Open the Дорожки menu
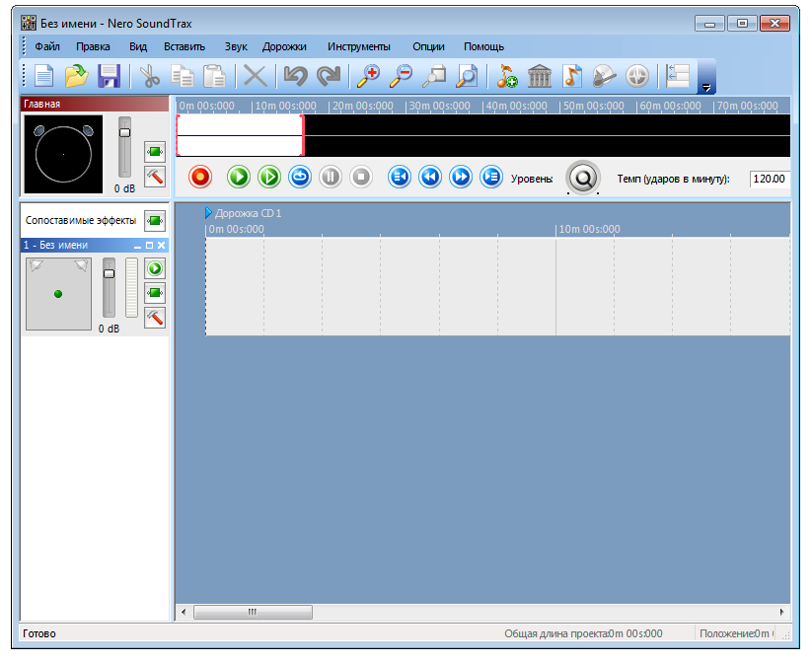 point(284,46)
